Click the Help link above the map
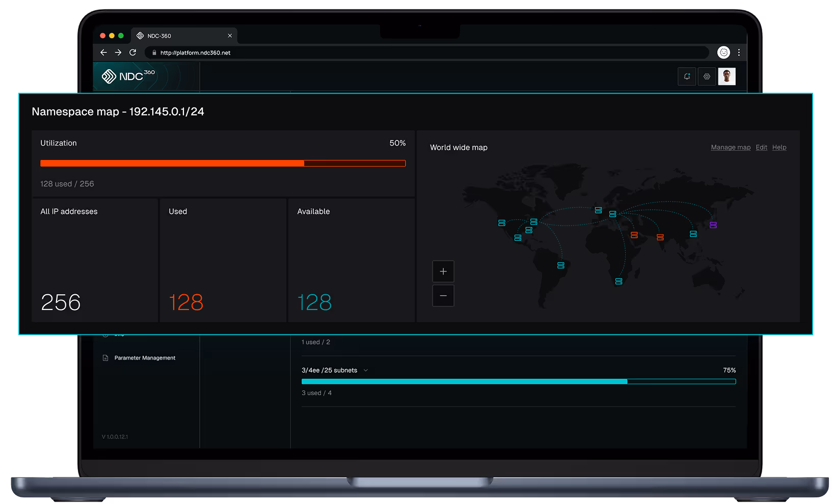Viewport: 833px width, 504px height. 779,147
